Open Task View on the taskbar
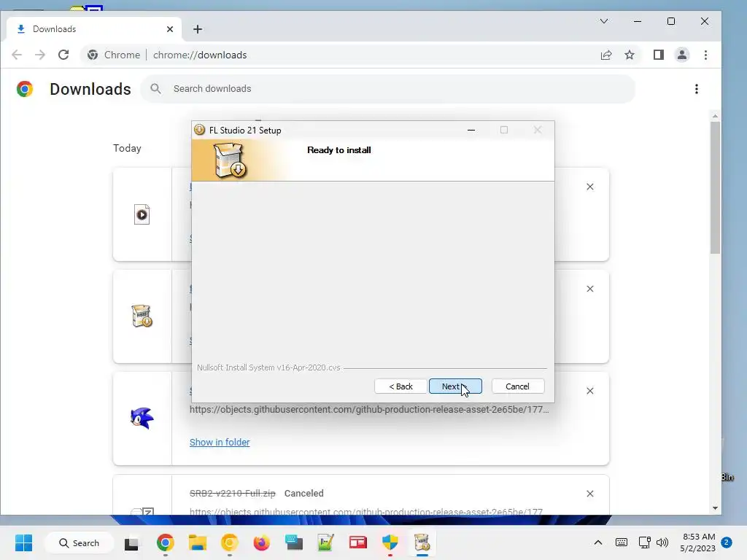747x560 pixels. click(x=132, y=542)
